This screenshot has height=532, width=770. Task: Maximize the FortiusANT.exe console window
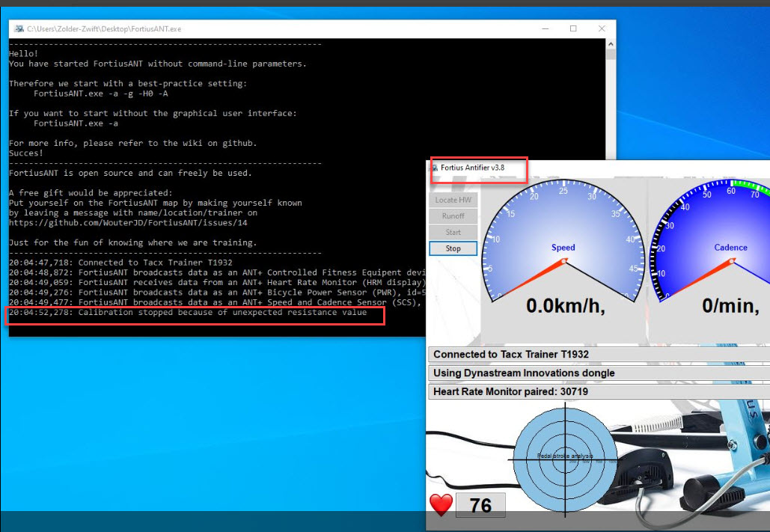573,29
